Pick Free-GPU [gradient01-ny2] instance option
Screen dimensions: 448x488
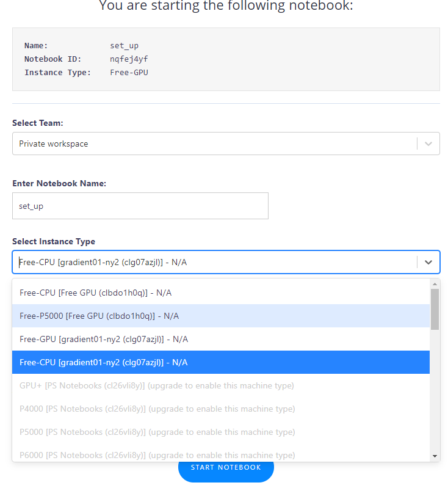coord(221,339)
